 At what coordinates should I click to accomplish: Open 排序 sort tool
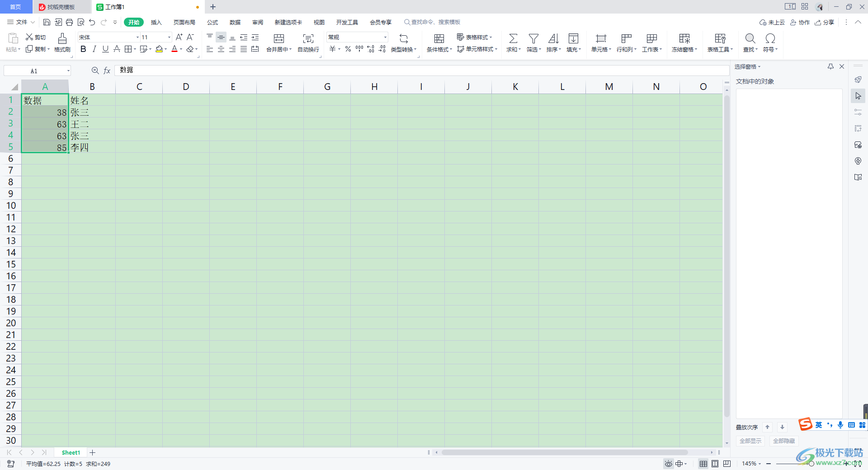553,43
